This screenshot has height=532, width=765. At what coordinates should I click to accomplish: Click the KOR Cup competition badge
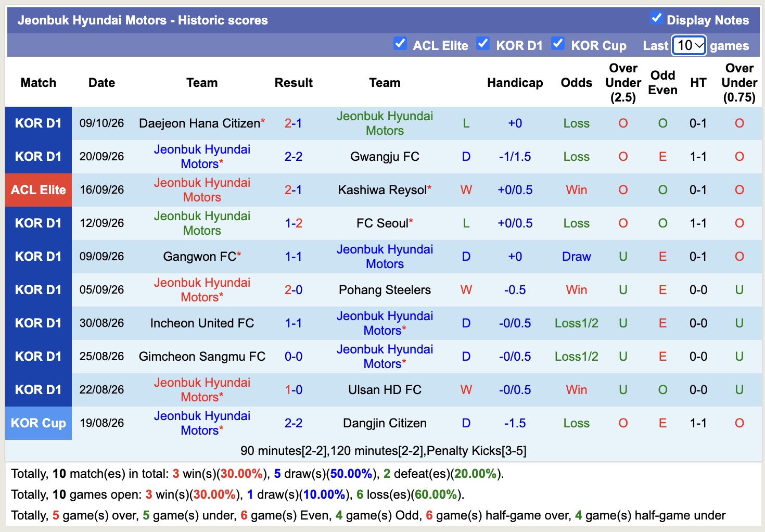39,423
